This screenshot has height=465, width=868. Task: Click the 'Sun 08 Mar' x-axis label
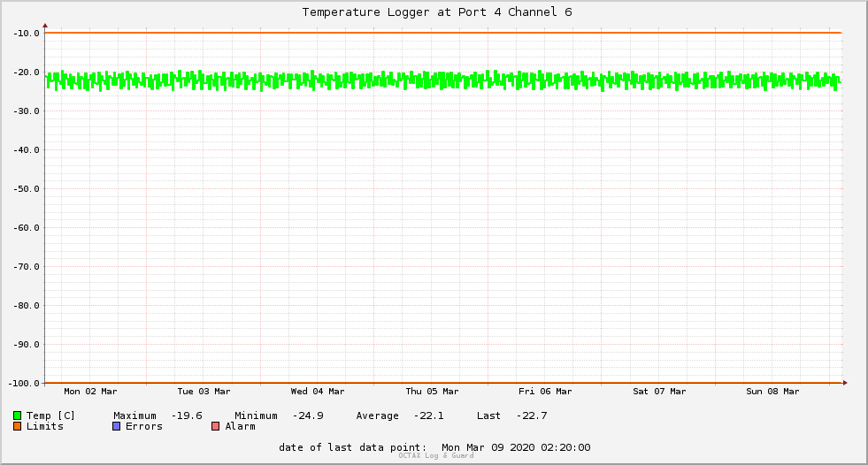tap(772, 392)
